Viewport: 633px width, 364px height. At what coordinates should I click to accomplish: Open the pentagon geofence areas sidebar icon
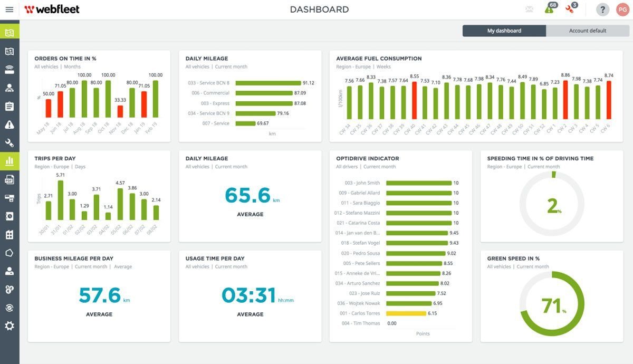point(9,253)
